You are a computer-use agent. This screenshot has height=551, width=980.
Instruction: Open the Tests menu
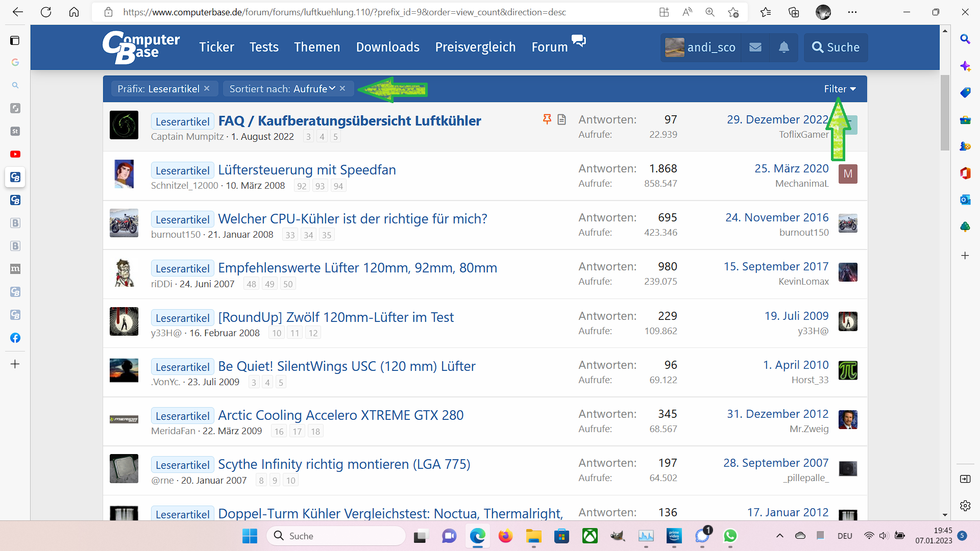click(x=264, y=47)
